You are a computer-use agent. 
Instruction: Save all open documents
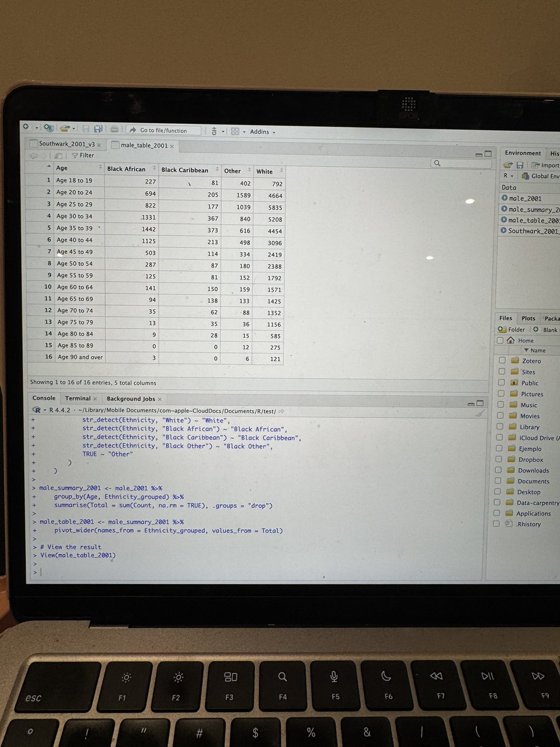pos(98,129)
